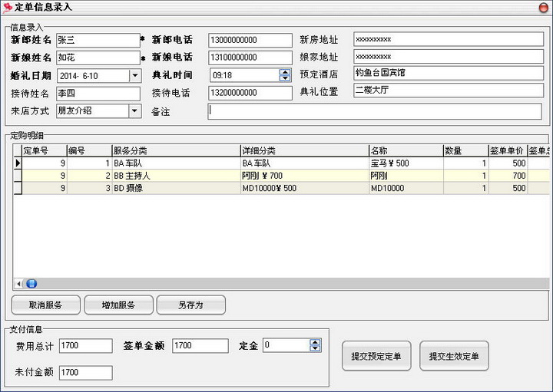The height and width of the screenshot is (392, 553).
Task: Open the 婚礼日期 date picker dropdown
Action: [x=135, y=76]
